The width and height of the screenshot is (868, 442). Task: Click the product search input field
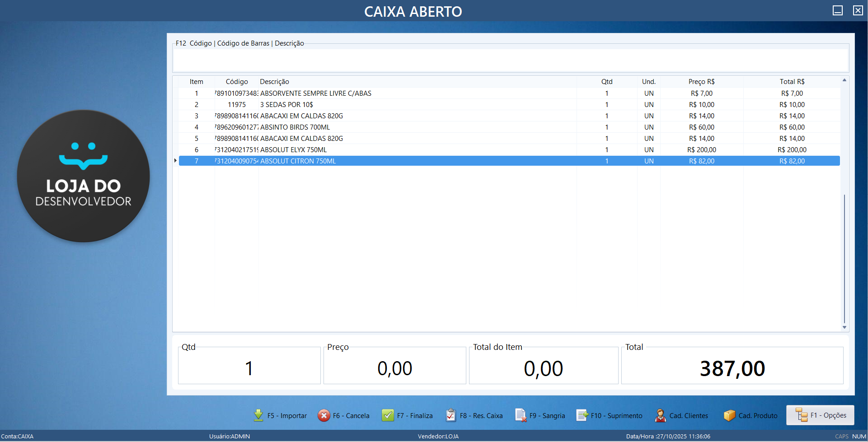coord(511,60)
